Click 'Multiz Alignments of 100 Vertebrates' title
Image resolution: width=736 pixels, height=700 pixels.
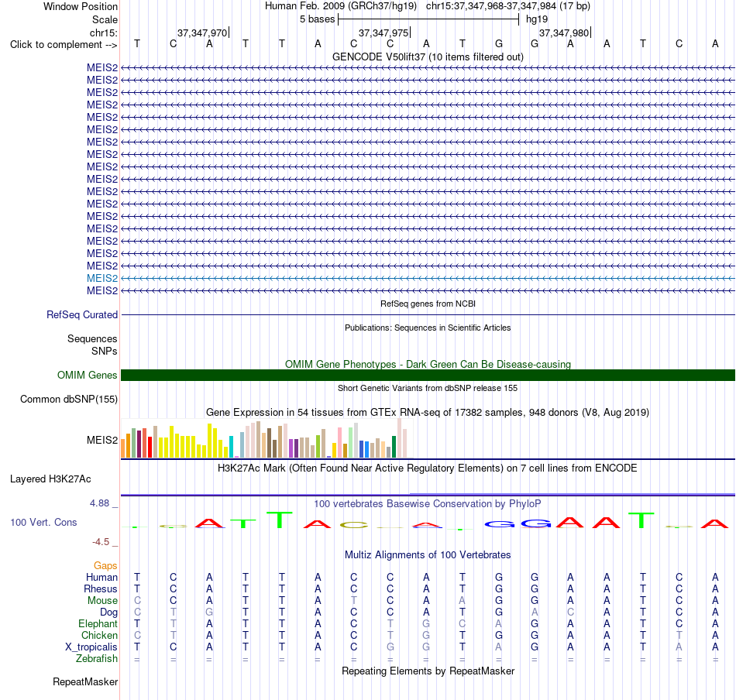(428, 555)
